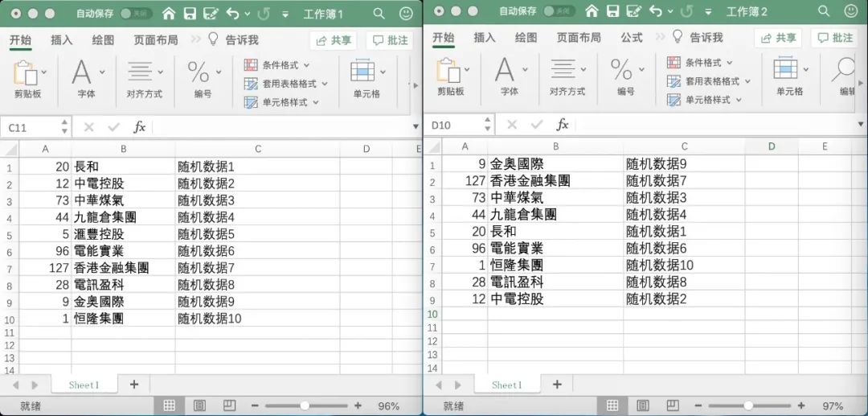Image resolution: width=868 pixels, height=416 pixels.
Task: Open the 字体 font group in 工作簿2
Action: tap(504, 70)
